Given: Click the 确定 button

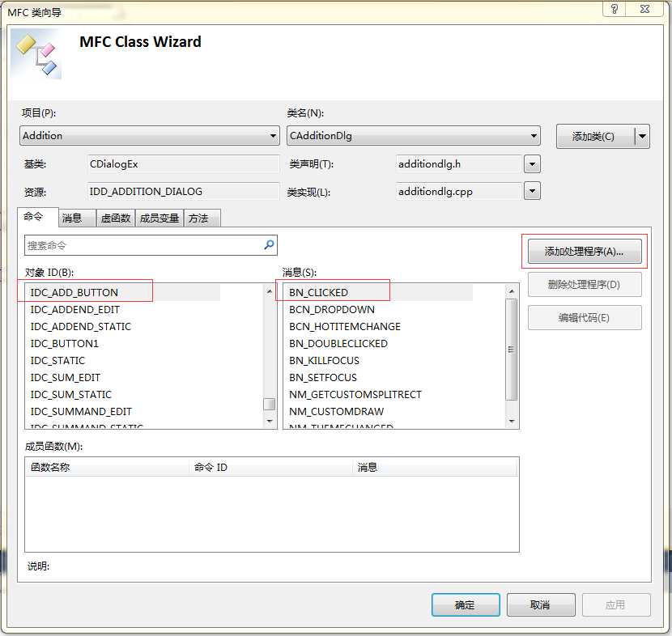Looking at the screenshot, I should (466, 604).
